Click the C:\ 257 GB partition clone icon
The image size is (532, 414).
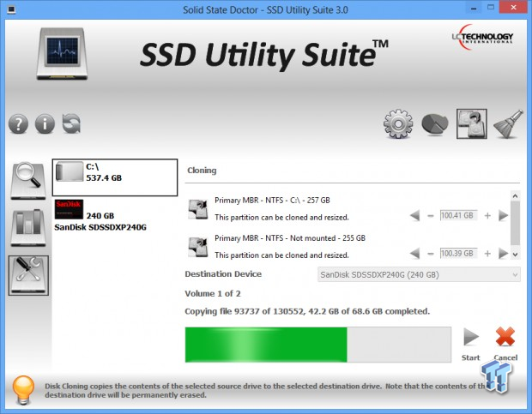[x=198, y=209]
